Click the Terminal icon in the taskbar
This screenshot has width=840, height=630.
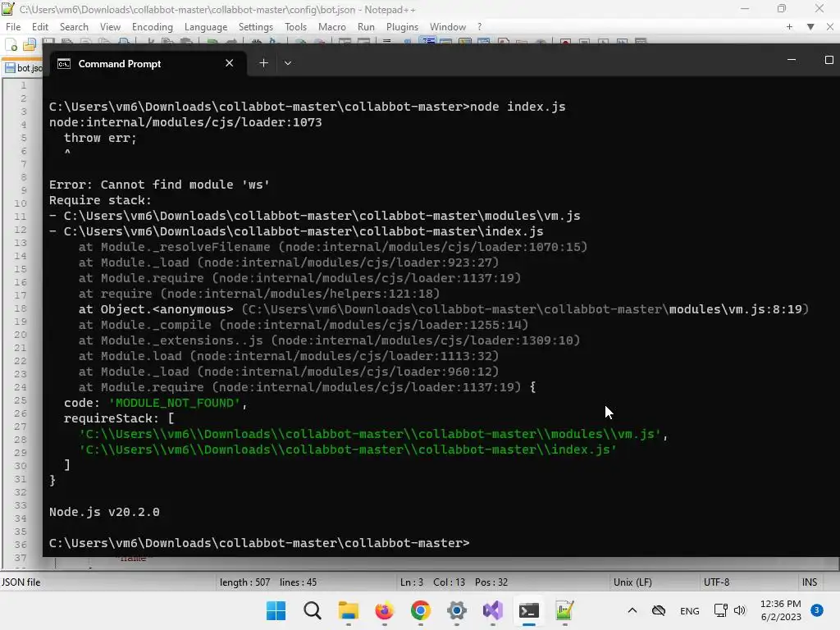[x=529, y=610]
